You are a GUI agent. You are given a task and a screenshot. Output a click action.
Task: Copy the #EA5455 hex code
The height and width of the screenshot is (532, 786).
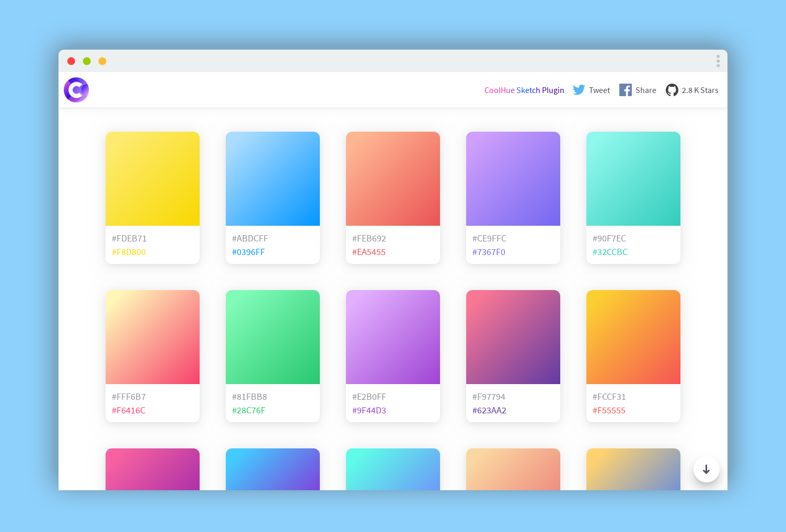tap(369, 252)
